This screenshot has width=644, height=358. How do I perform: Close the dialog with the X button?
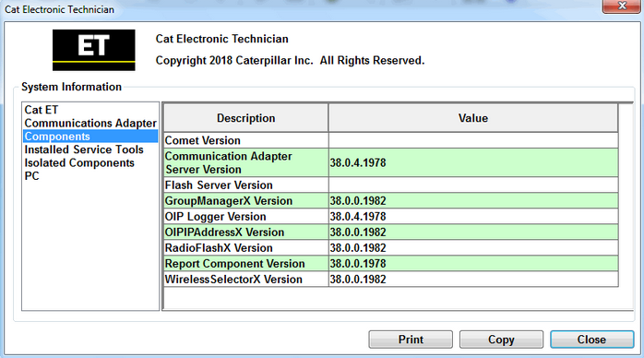[x=622, y=6]
